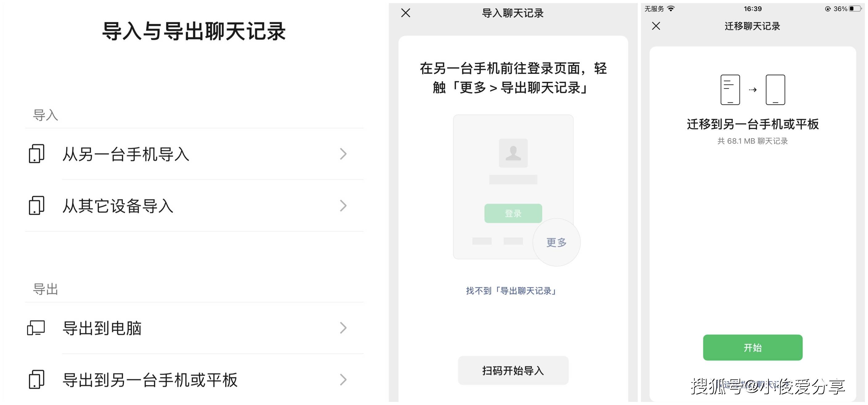Tap the computer icon beside 导出到电脑
This screenshot has width=868, height=405.
[36, 328]
